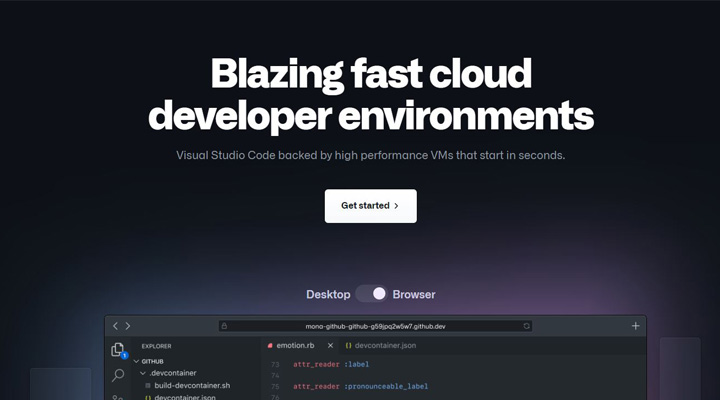The width and height of the screenshot is (720, 400).
Task: Click the subtitle about Visual Studio Code VMs
Action: tap(371, 155)
